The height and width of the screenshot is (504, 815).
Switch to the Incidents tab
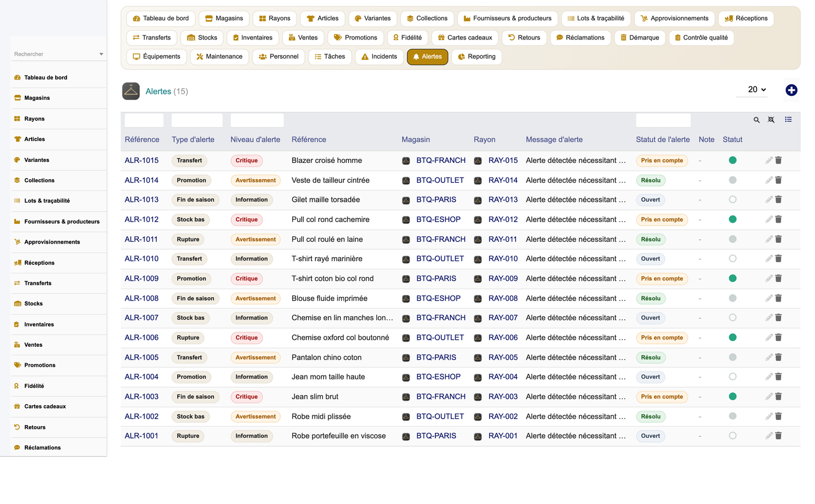[379, 57]
